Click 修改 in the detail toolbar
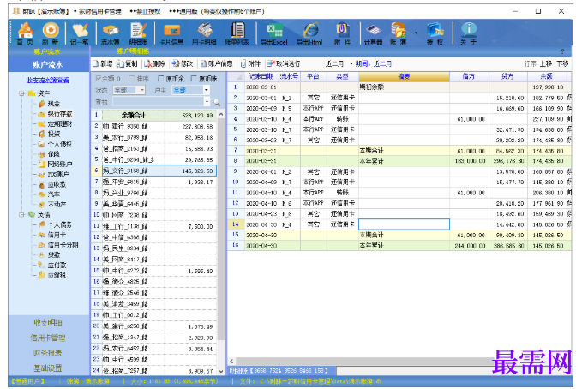This screenshot has width=588, height=389. click(x=183, y=63)
